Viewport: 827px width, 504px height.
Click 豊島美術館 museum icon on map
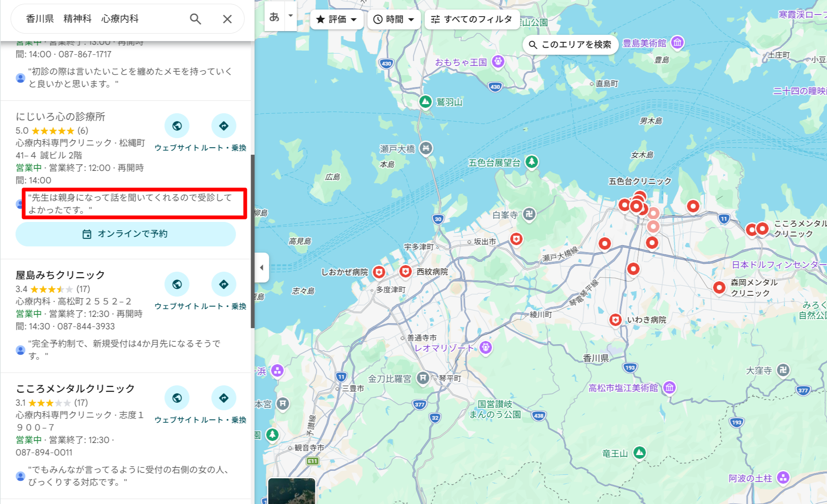click(677, 42)
